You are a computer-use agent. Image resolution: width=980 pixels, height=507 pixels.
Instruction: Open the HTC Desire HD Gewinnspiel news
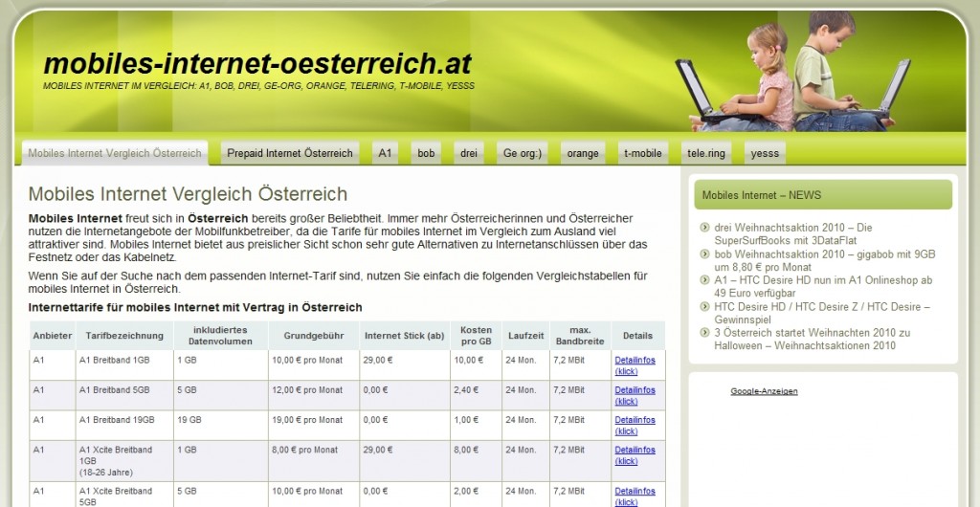tap(822, 313)
